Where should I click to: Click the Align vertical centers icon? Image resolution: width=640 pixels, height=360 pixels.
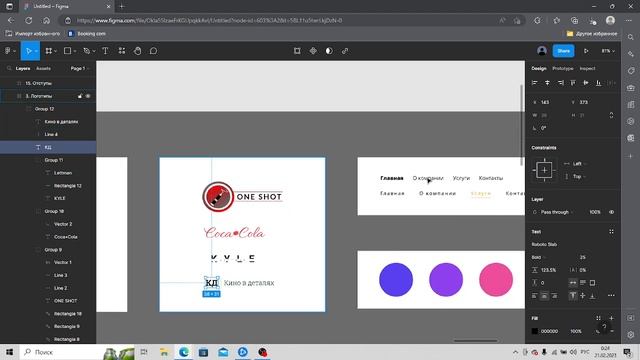pos(586,83)
